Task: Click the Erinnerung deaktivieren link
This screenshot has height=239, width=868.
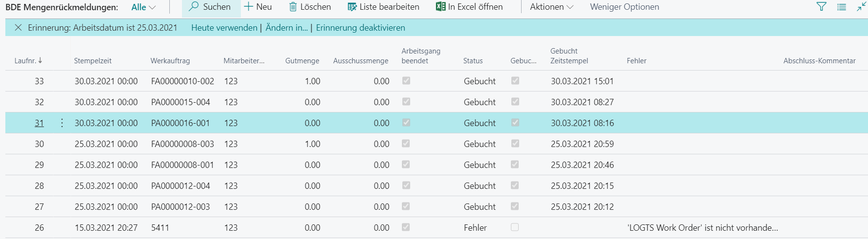Action: click(x=361, y=28)
